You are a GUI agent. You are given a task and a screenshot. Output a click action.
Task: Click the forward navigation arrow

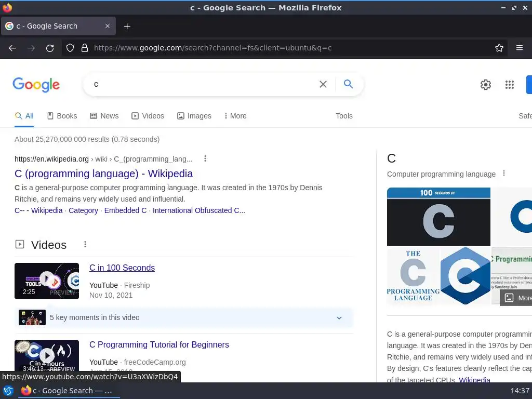(x=31, y=48)
